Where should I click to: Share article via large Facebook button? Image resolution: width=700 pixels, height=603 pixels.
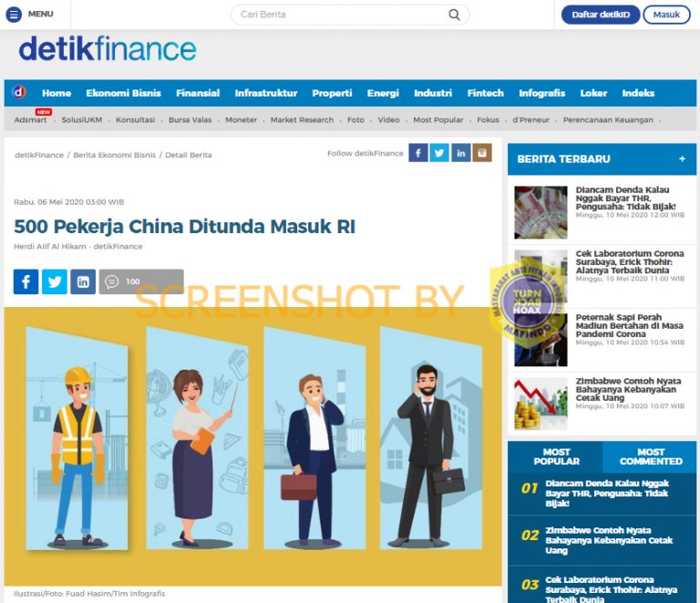pos(26,281)
